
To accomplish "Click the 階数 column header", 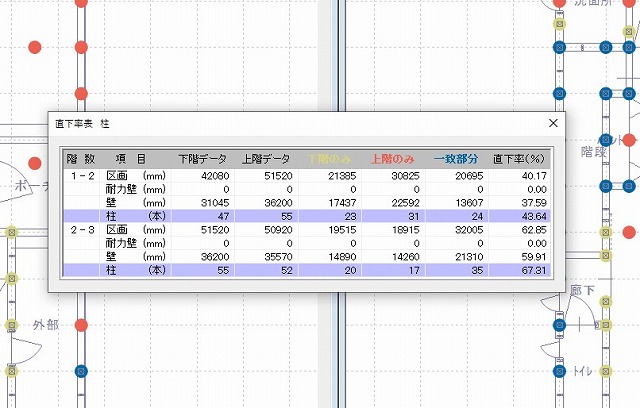I will tap(81, 158).
